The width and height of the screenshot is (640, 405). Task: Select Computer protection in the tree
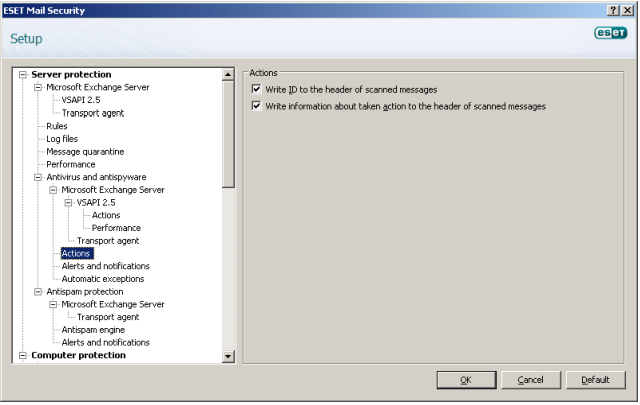click(x=79, y=356)
